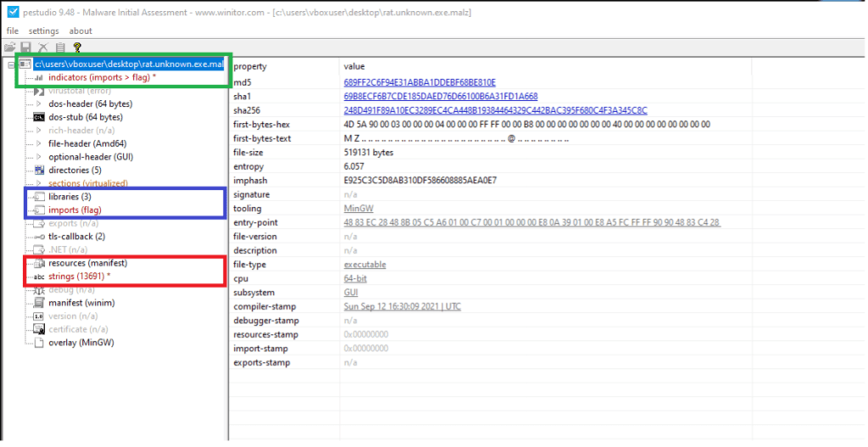Click the close file X toolbar icon
The width and height of the screenshot is (868, 447).
tap(42, 48)
